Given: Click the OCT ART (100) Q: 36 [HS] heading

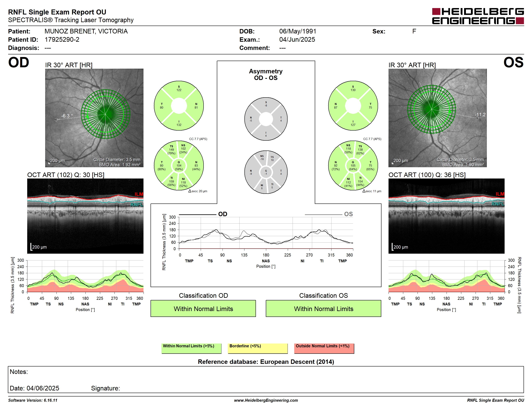Looking at the screenshot, I should (x=427, y=175).
